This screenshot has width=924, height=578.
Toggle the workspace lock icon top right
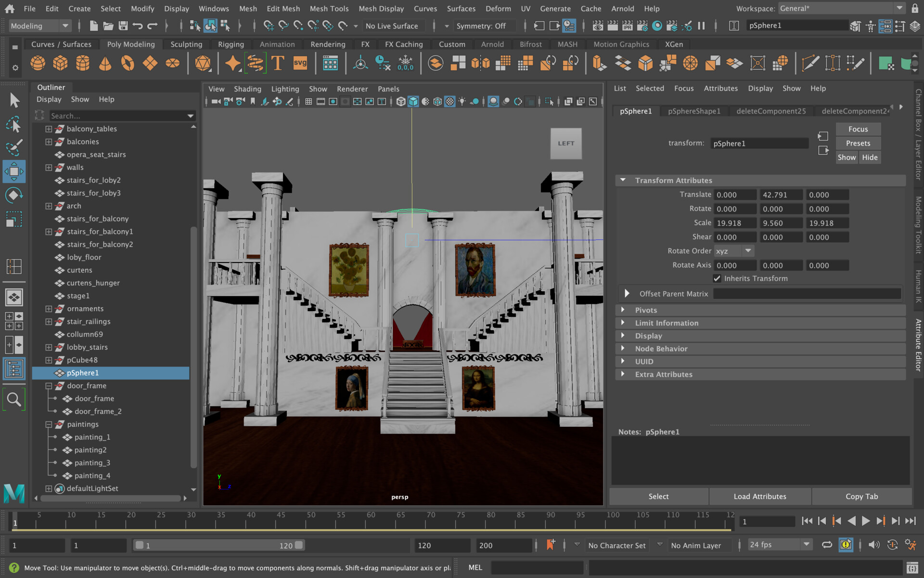[915, 8]
